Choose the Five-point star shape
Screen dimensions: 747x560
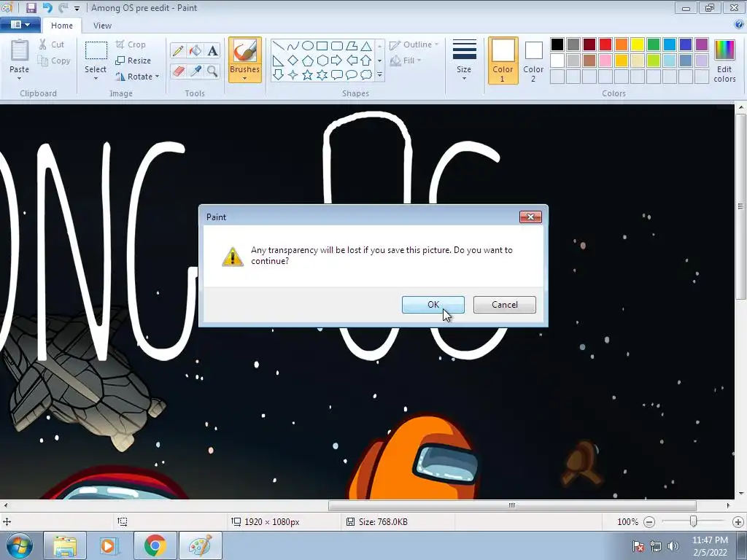click(308, 75)
